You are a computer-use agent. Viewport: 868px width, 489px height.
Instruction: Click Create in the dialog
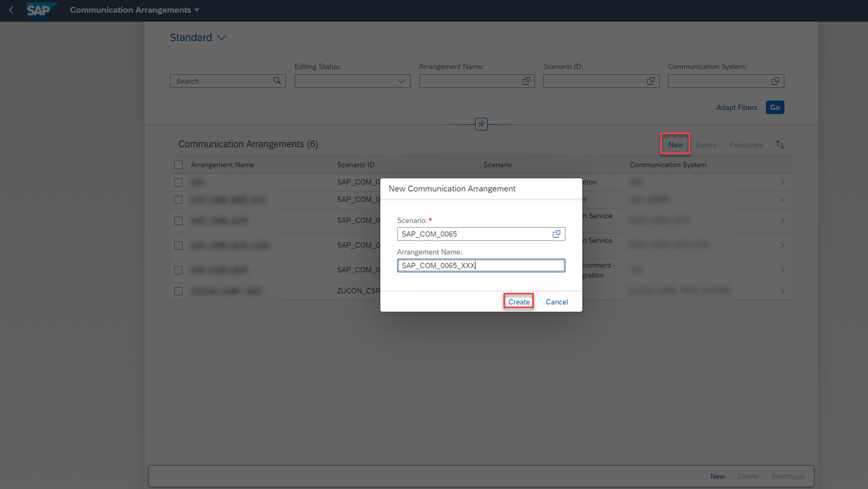[x=519, y=302]
